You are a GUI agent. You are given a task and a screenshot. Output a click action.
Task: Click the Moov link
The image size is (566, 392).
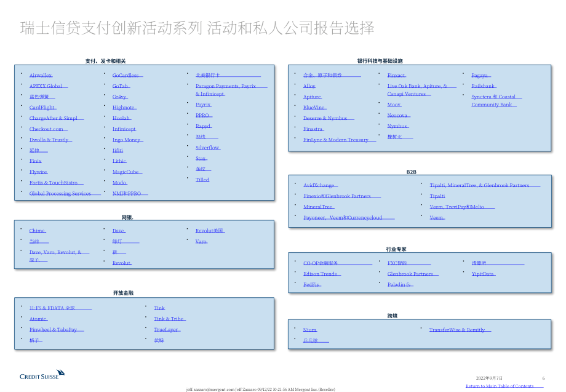tap(394, 105)
